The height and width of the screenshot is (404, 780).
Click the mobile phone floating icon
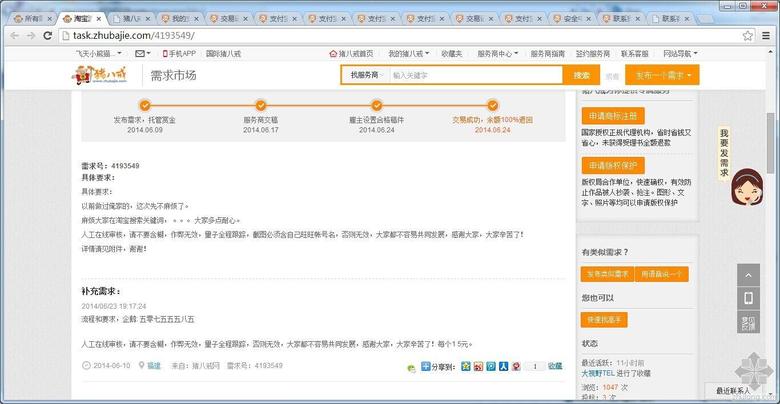[749, 298]
